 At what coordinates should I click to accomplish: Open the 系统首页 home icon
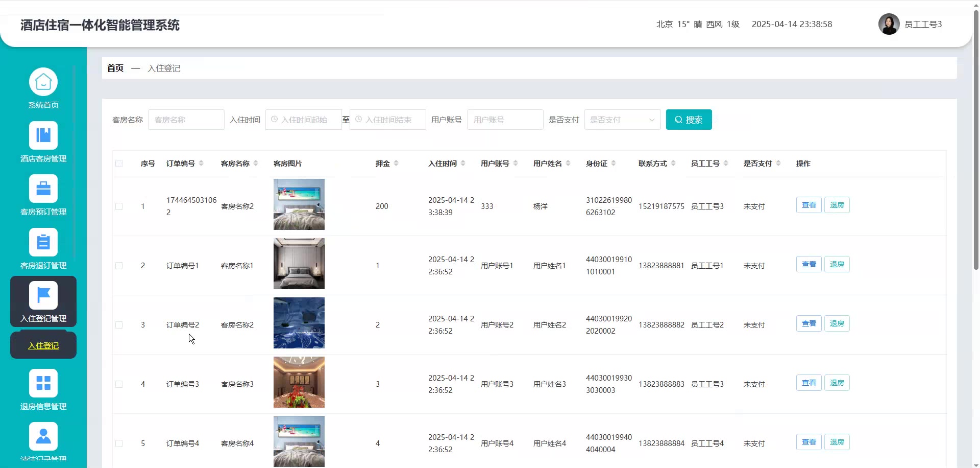click(43, 82)
